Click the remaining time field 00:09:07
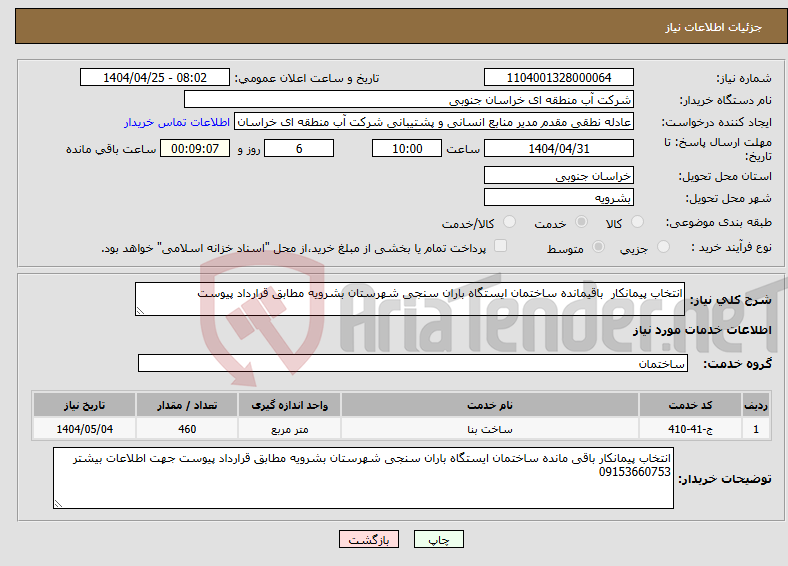Viewport: 788px width, 566px height. tap(195, 148)
